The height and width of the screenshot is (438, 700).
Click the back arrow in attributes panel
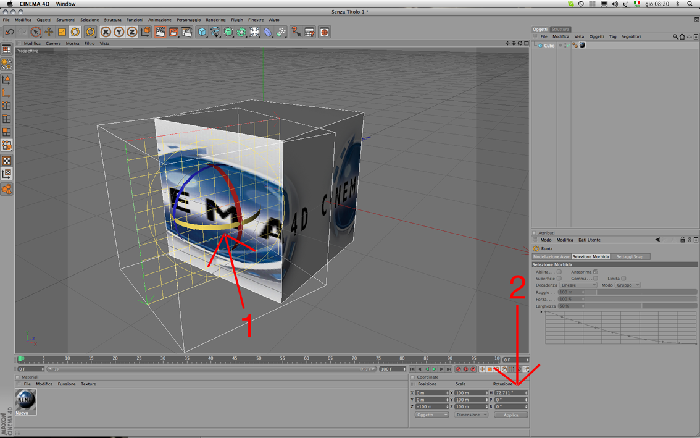658,240
